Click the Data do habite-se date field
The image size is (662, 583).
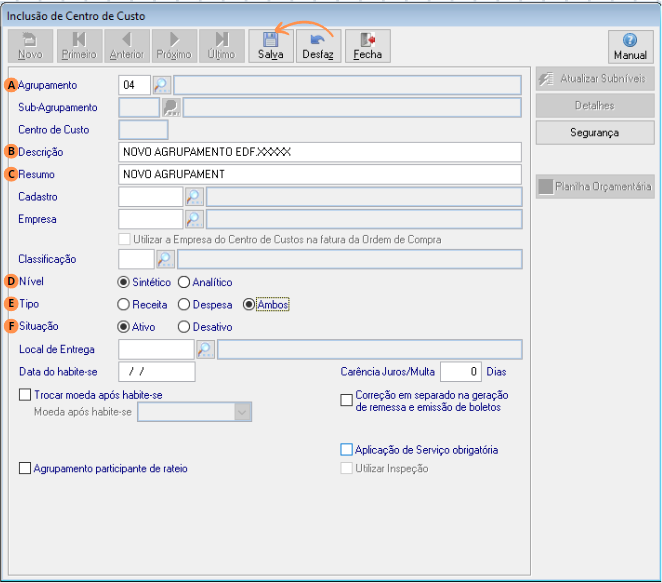[157, 372]
